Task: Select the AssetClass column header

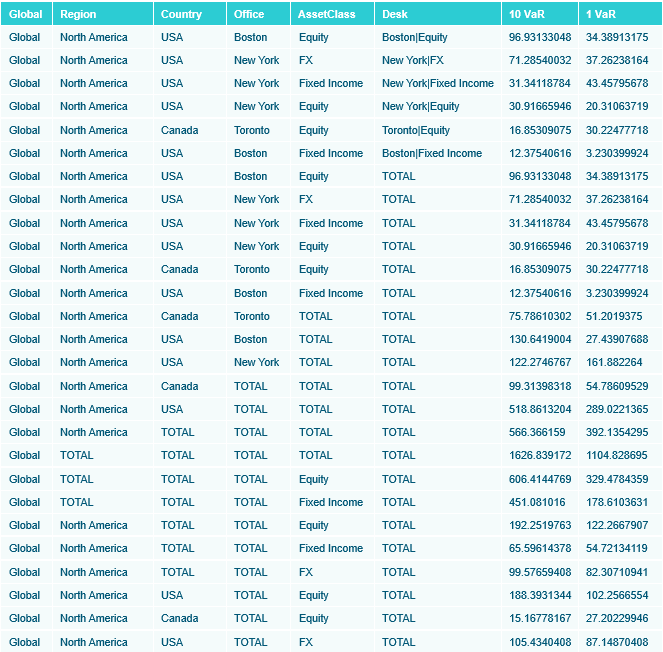Action: [326, 14]
